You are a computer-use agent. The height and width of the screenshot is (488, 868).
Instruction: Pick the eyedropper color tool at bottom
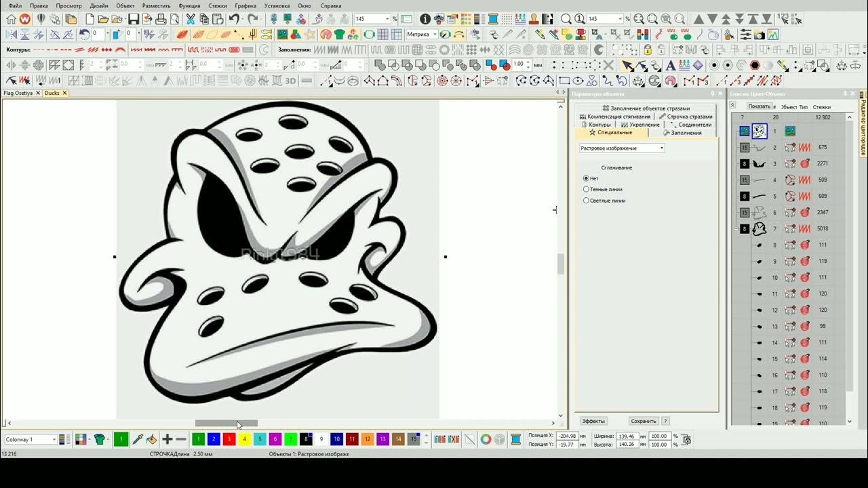138,439
